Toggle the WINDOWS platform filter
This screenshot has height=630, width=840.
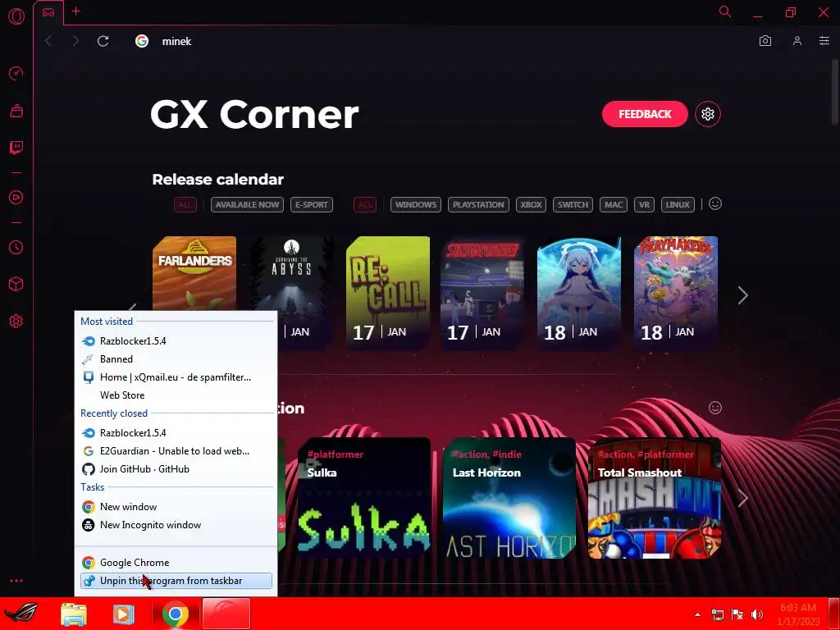click(416, 204)
